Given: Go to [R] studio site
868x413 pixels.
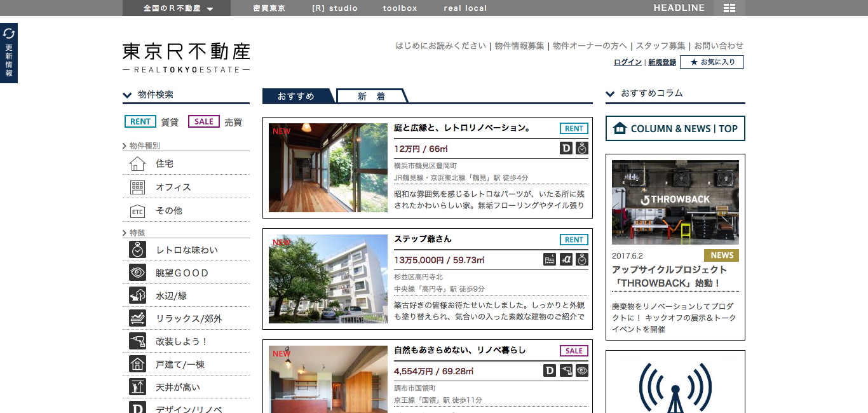Looking at the screenshot, I should coord(335,8).
